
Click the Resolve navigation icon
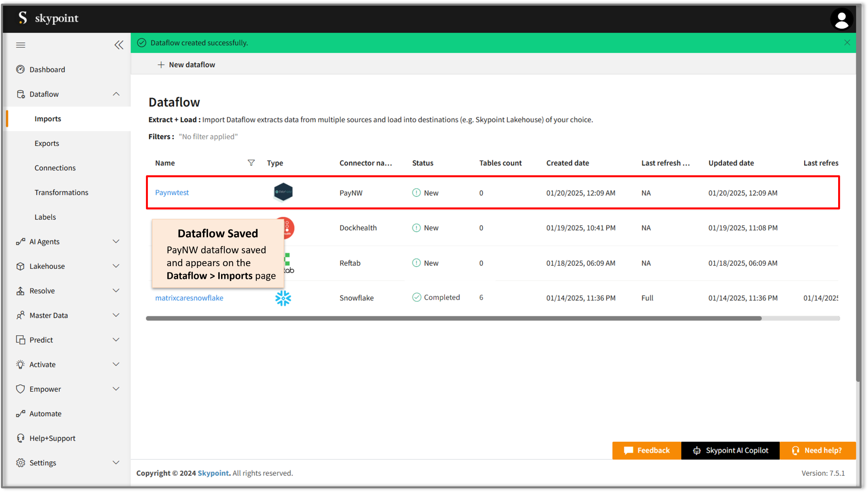click(21, 291)
